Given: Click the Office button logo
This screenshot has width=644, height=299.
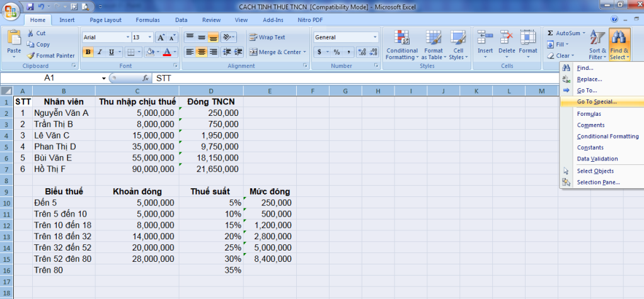Looking at the screenshot, I should 11,11.
